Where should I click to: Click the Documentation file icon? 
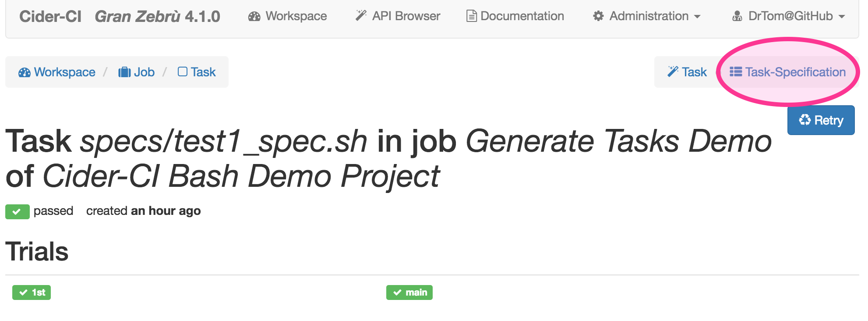472,16
